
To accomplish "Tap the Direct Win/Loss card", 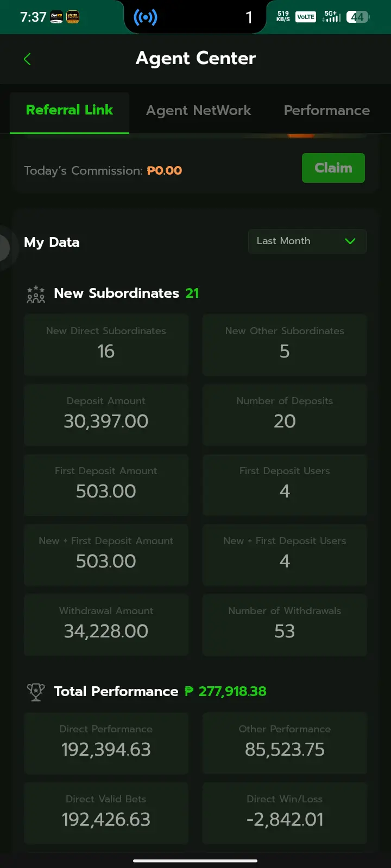I will (x=285, y=813).
